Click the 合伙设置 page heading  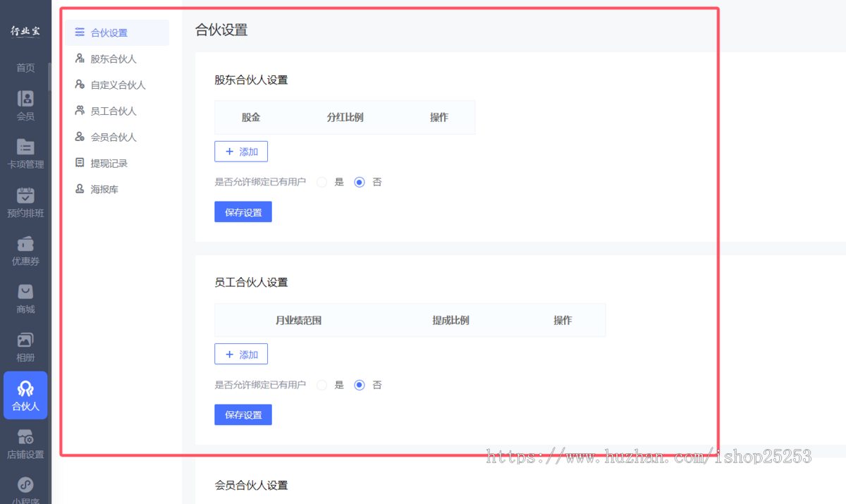click(221, 30)
